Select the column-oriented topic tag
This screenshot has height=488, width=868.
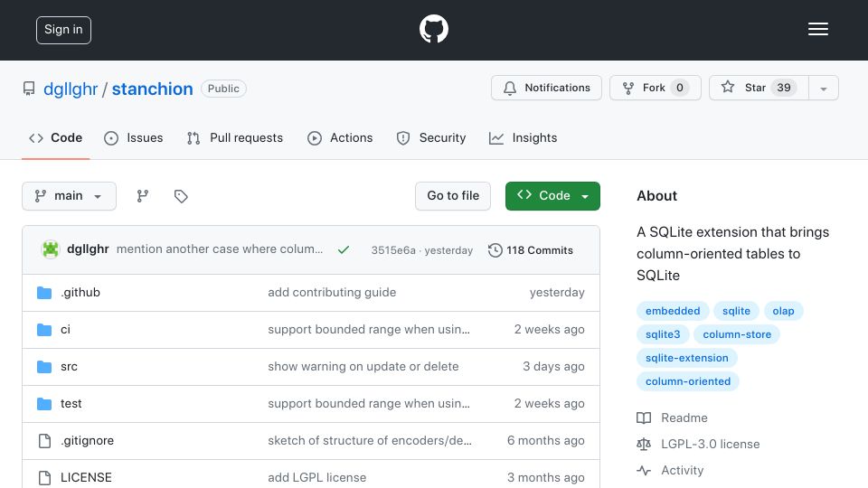[688, 381]
